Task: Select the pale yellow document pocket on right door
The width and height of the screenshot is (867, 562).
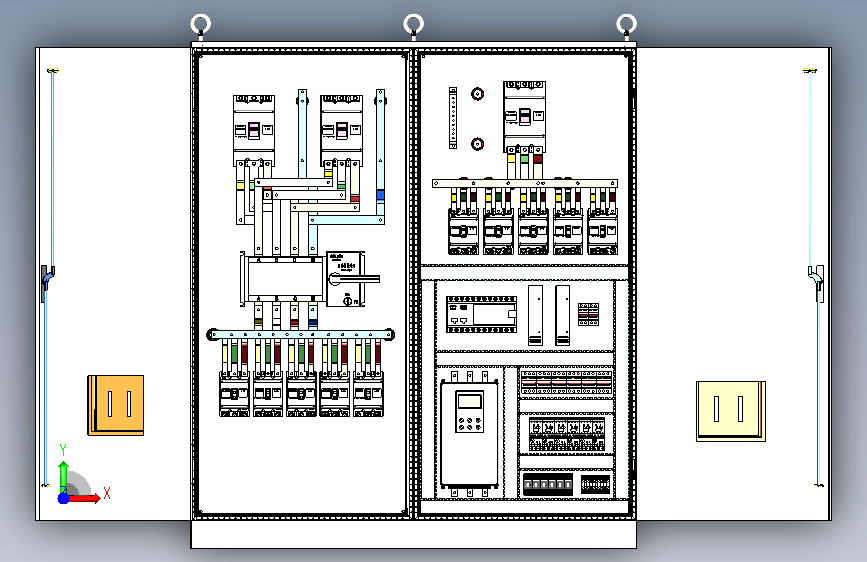Action: point(731,411)
